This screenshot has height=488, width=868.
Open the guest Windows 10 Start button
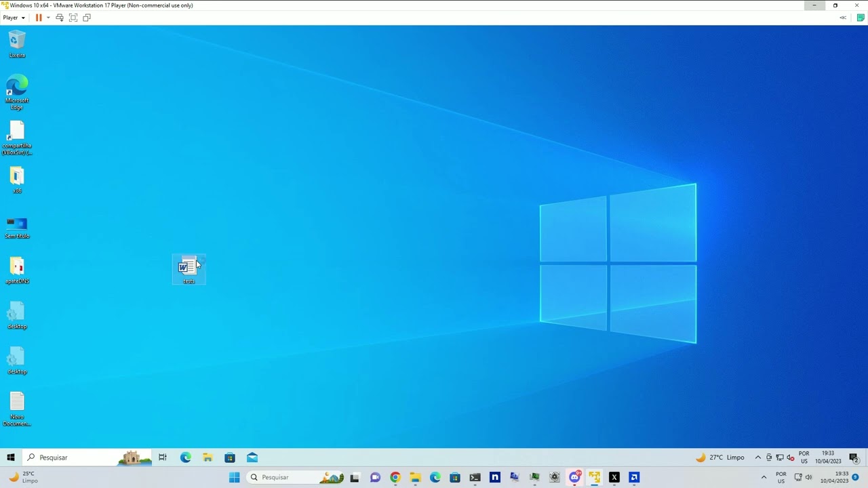point(11,457)
